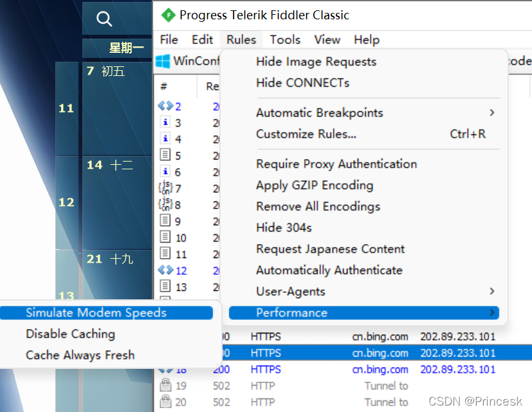Click the Fiddler green diamond logo icon

click(x=168, y=15)
